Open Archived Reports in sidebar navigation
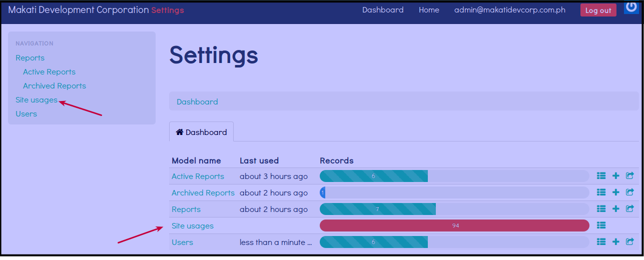 [x=55, y=86]
